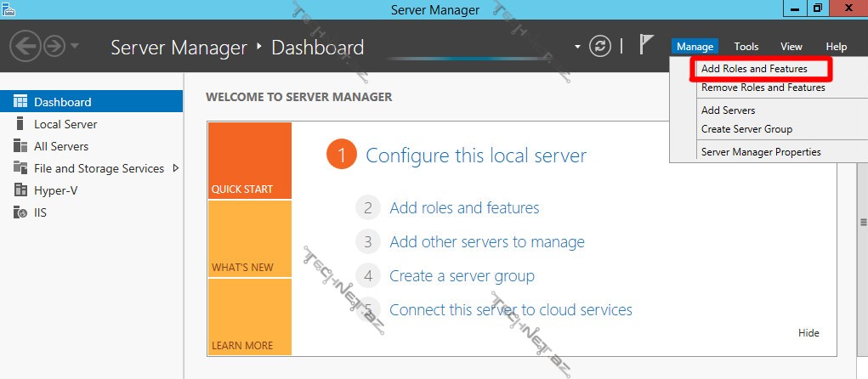Expand File and Storage Services arrow
The height and width of the screenshot is (379, 868).
176,168
